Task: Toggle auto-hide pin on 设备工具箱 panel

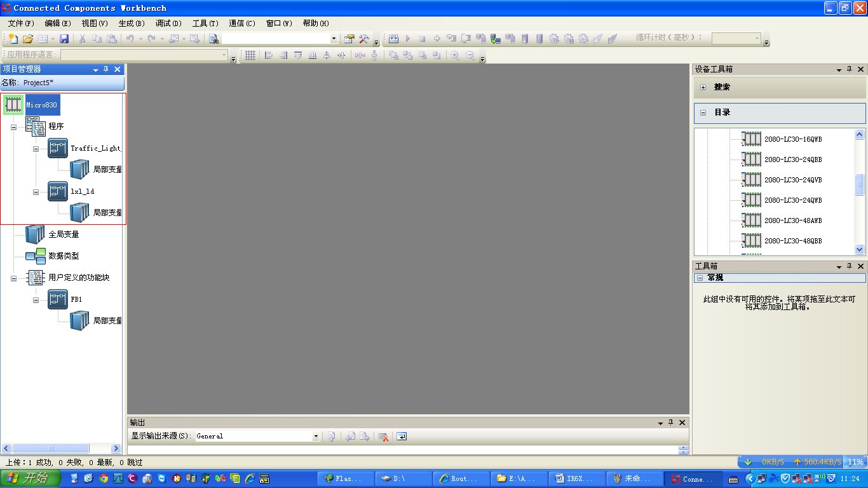Action: (x=849, y=69)
